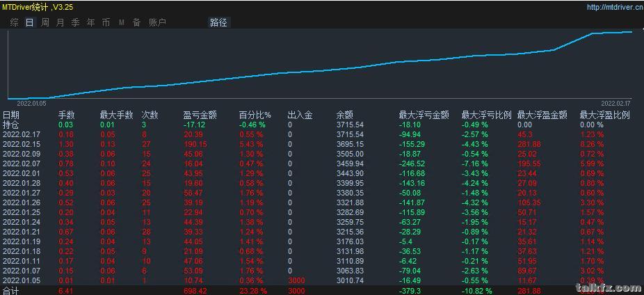Click the 余额 column header
Screen dimensions: 644x295
344,115
